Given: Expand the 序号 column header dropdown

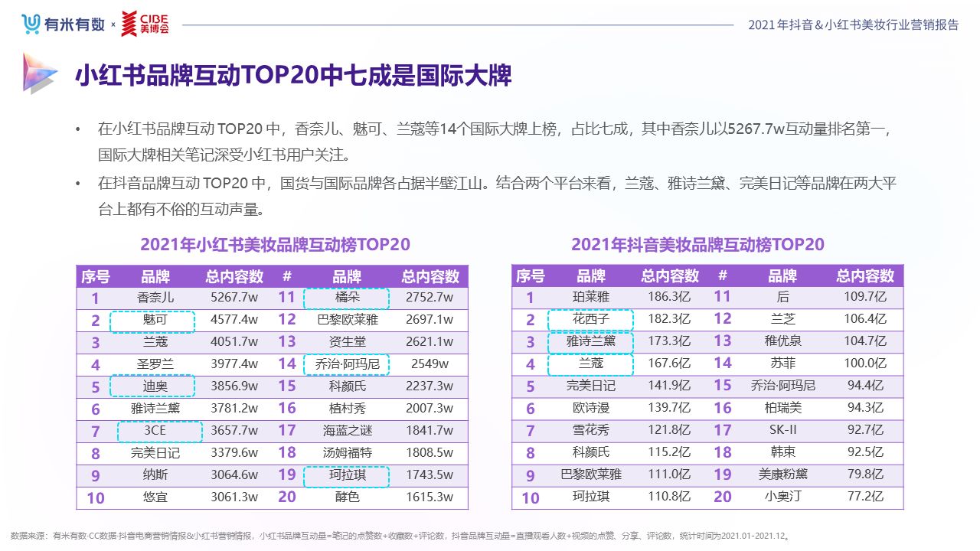Looking at the screenshot, I should (96, 276).
